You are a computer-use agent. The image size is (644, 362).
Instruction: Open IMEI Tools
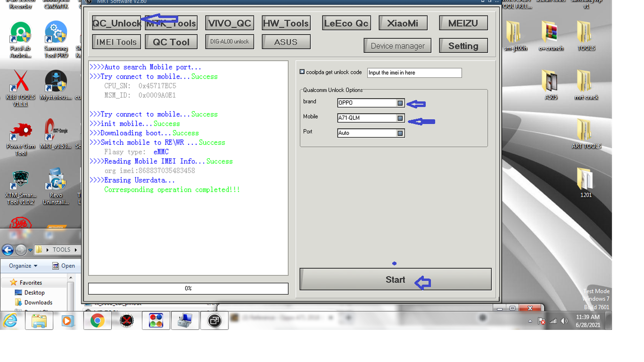coord(117,42)
